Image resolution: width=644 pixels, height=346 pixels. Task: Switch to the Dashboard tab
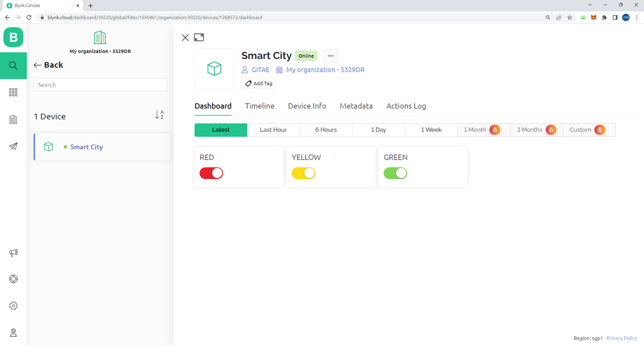pyautogui.click(x=213, y=106)
